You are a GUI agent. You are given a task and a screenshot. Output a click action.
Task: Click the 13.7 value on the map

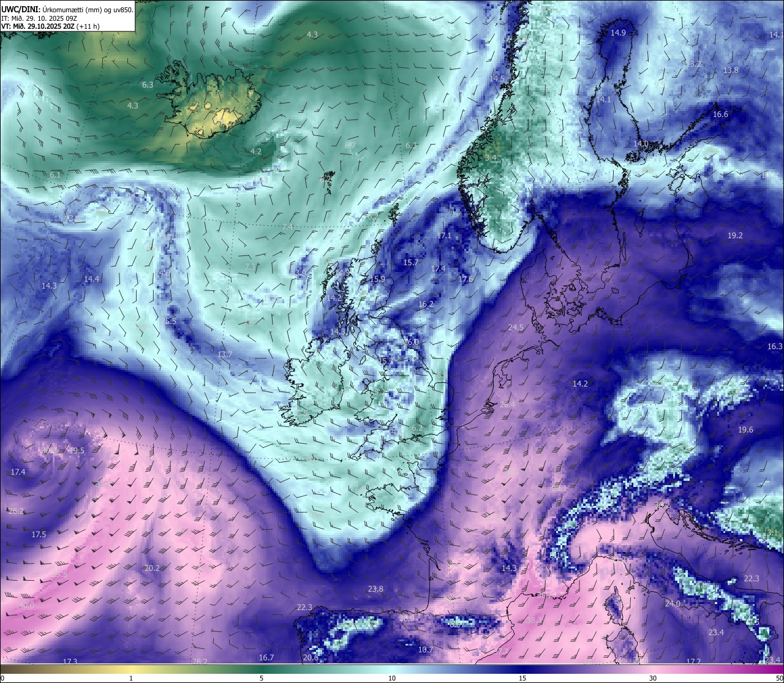click(225, 355)
